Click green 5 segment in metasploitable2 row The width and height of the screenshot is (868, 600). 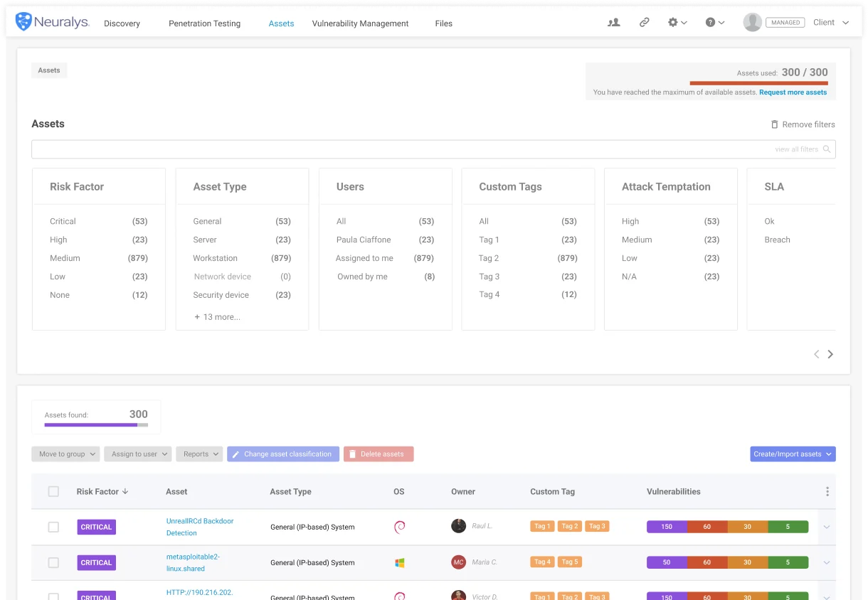point(788,562)
